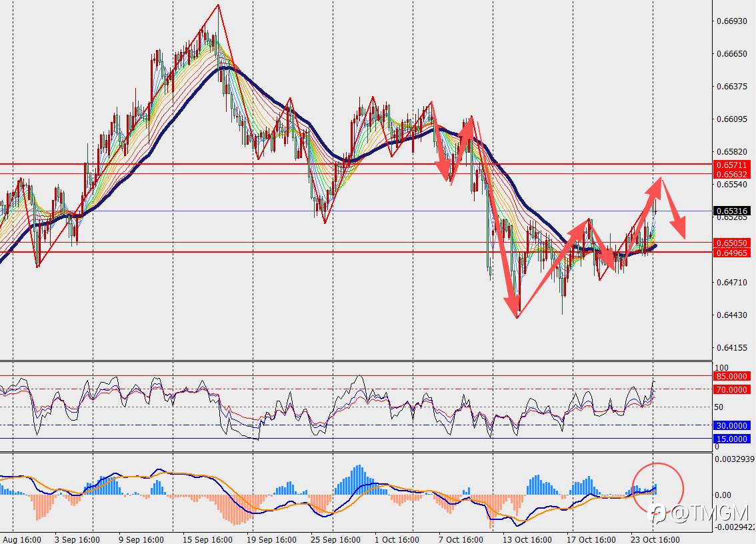
Task: Click the 0.65711 red price label
Action: tap(731, 165)
